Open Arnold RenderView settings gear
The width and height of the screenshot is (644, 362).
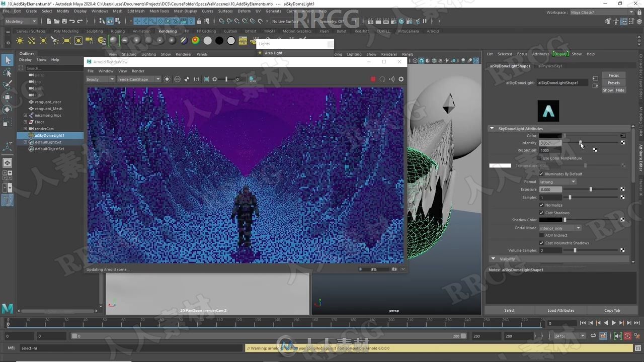pyautogui.click(x=401, y=79)
